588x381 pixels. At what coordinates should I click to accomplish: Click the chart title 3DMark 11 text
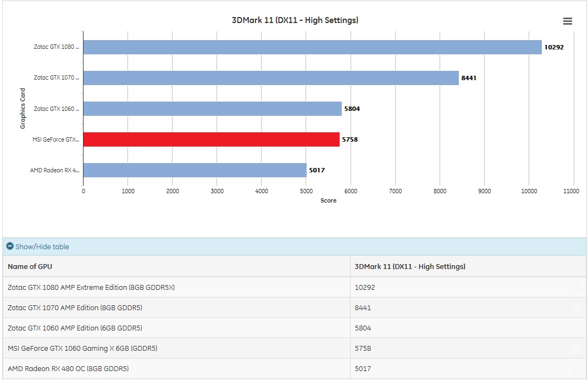295,20
